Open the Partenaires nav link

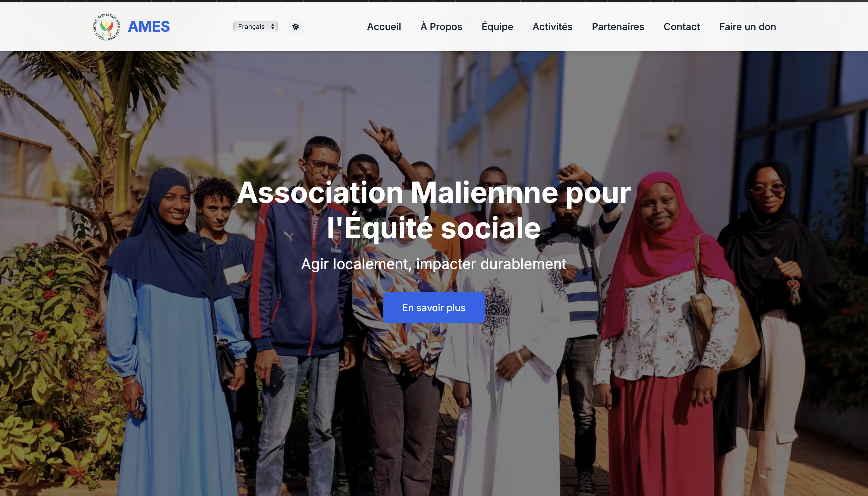pyautogui.click(x=618, y=27)
